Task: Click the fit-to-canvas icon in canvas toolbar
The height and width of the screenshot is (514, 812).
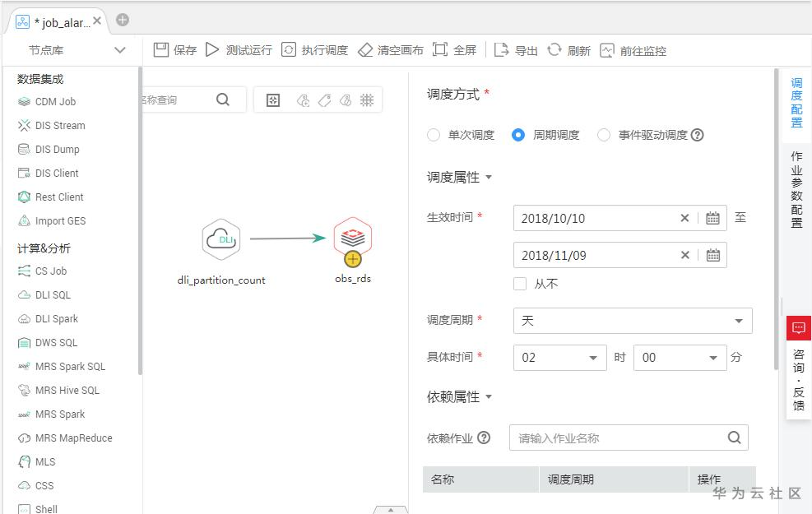Action: pos(273,100)
